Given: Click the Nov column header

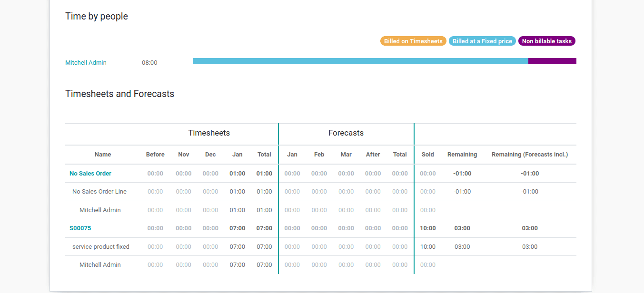Looking at the screenshot, I should [x=184, y=155].
